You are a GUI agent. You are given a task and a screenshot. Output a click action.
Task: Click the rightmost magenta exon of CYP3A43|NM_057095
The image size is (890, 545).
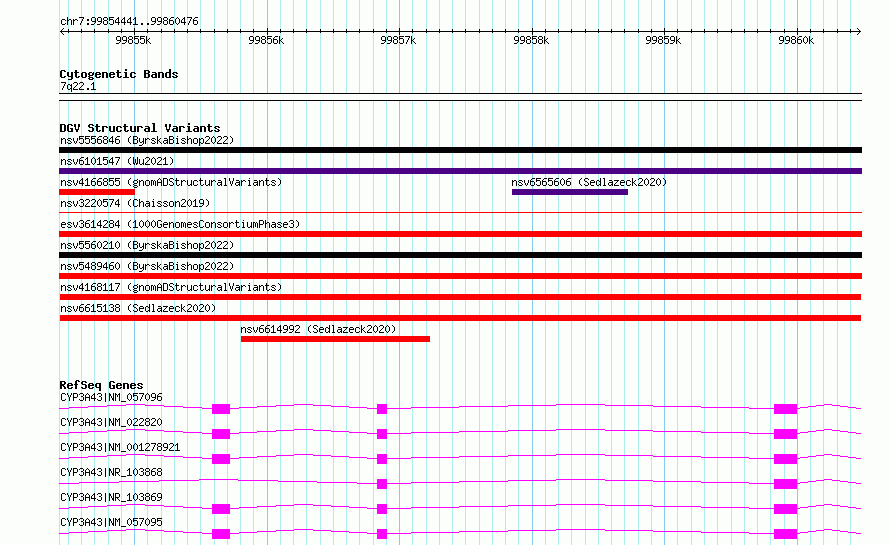tap(786, 534)
